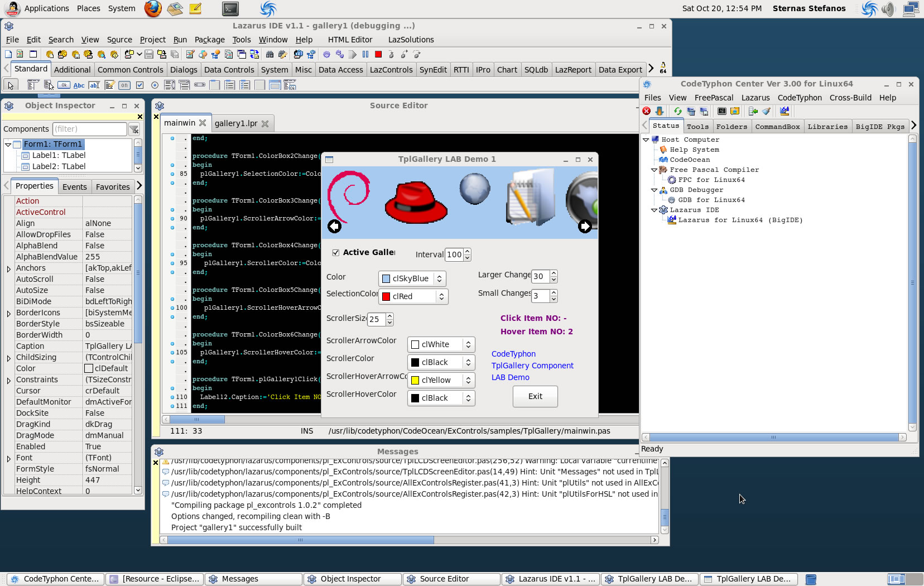
Task: Click the Pause debugging icon
Action: (x=365, y=54)
